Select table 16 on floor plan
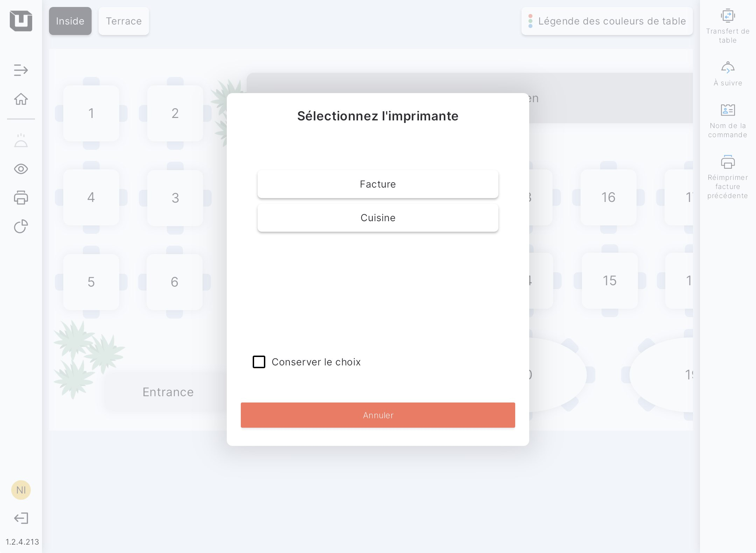The height and width of the screenshot is (553, 756). 608,197
